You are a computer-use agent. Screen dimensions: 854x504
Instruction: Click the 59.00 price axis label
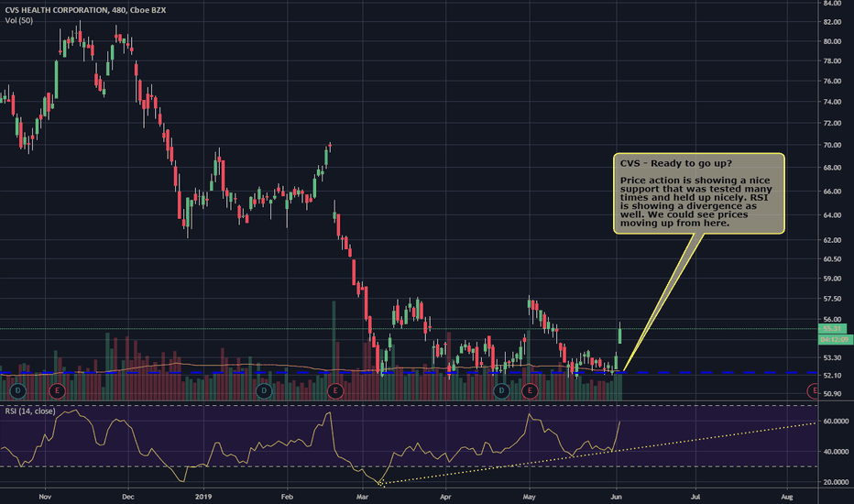(832, 279)
